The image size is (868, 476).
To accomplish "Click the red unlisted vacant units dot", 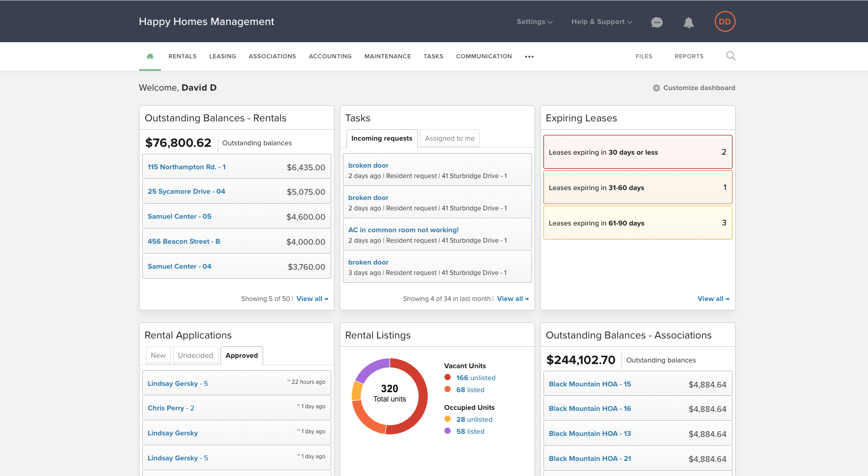I will (x=448, y=378).
